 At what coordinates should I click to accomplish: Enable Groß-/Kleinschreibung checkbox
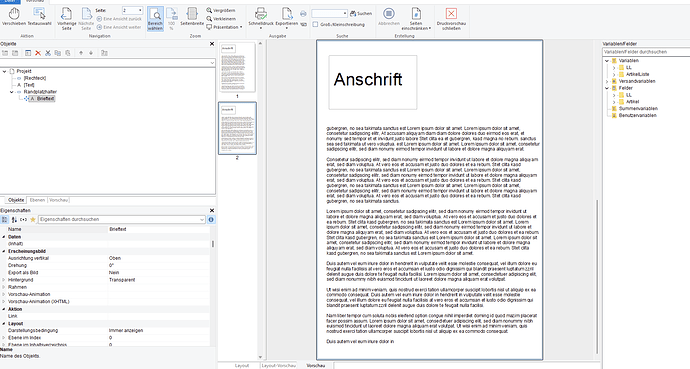pos(315,25)
